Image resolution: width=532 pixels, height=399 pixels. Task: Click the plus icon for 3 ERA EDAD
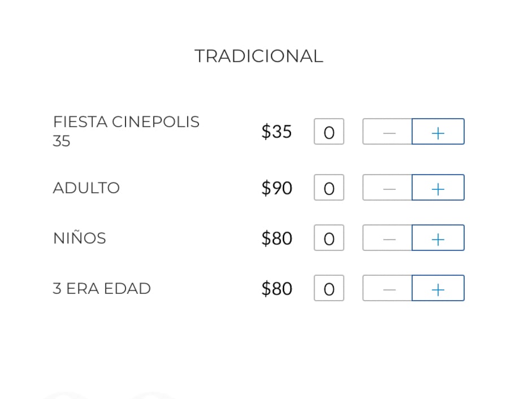tap(438, 288)
